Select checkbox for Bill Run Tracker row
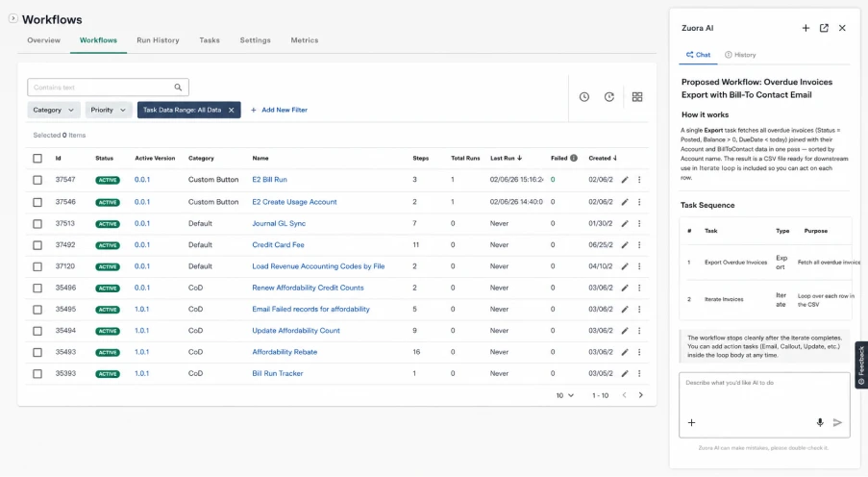This screenshot has width=868, height=477. 37,374
